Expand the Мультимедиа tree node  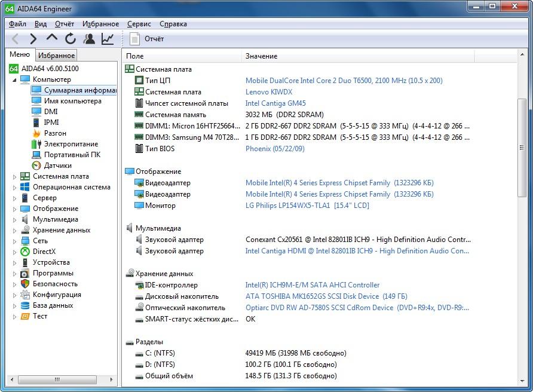14,220
